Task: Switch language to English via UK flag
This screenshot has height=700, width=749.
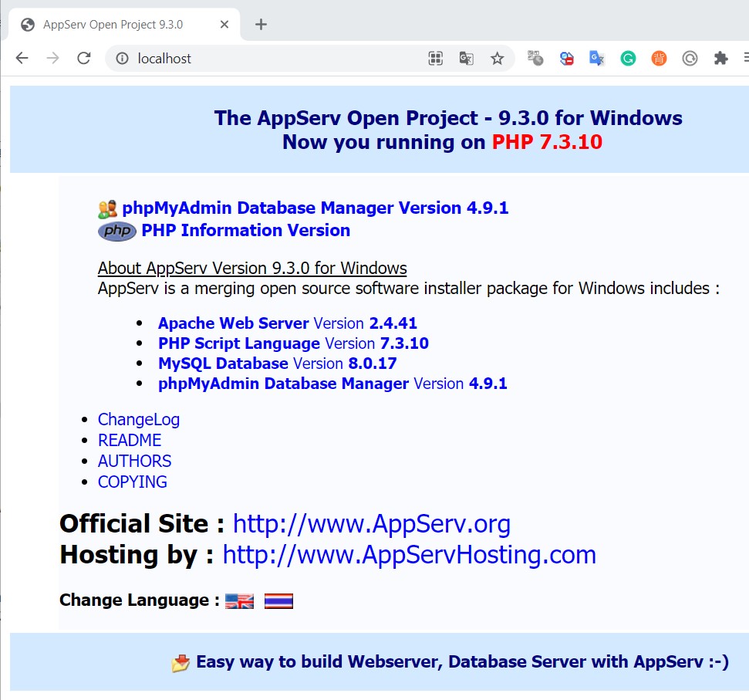Action: click(239, 601)
